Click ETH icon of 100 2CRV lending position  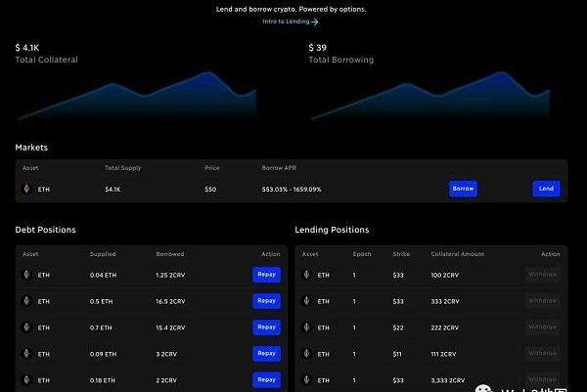point(307,275)
